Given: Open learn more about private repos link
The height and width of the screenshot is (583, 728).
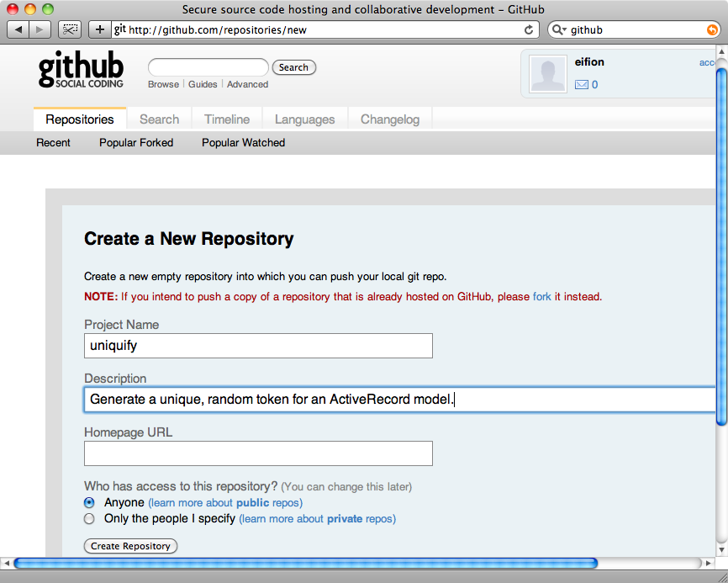Looking at the screenshot, I should tap(318, 518).
